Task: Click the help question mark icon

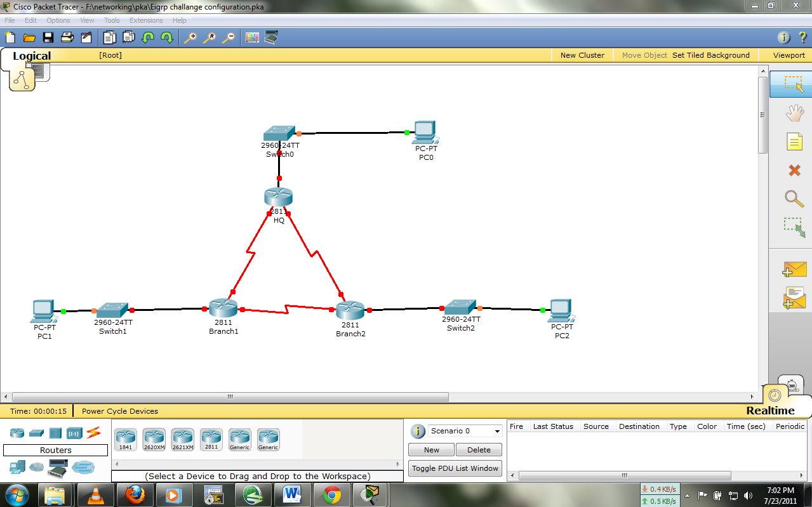Action: point(802,37)
